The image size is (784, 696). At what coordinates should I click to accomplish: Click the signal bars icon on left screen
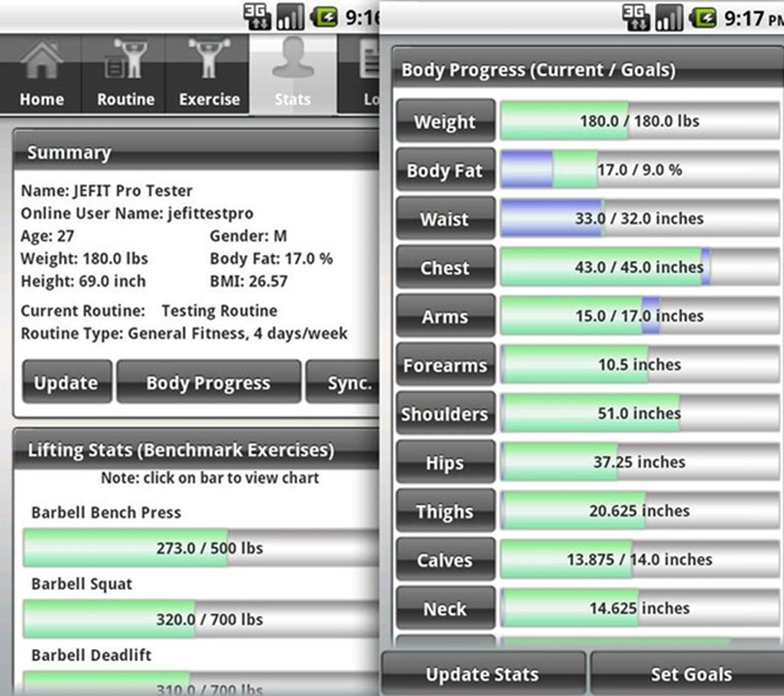coord(291,17)
